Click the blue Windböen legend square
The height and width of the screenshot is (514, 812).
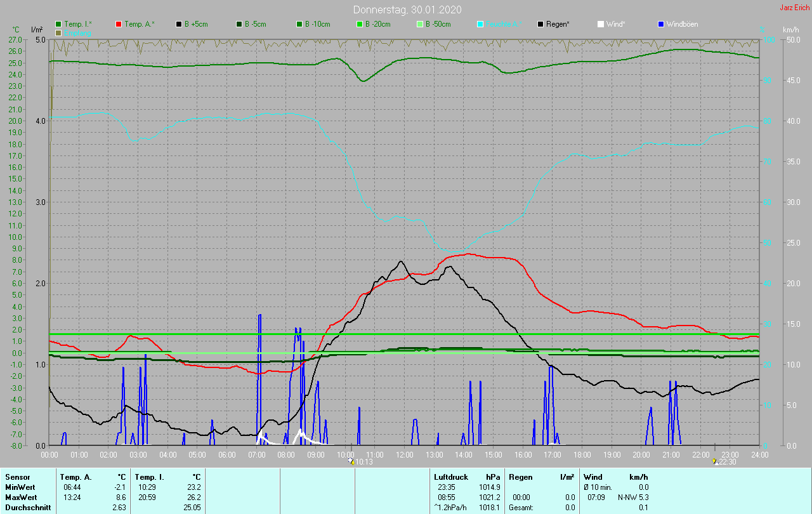pos(661,24)
